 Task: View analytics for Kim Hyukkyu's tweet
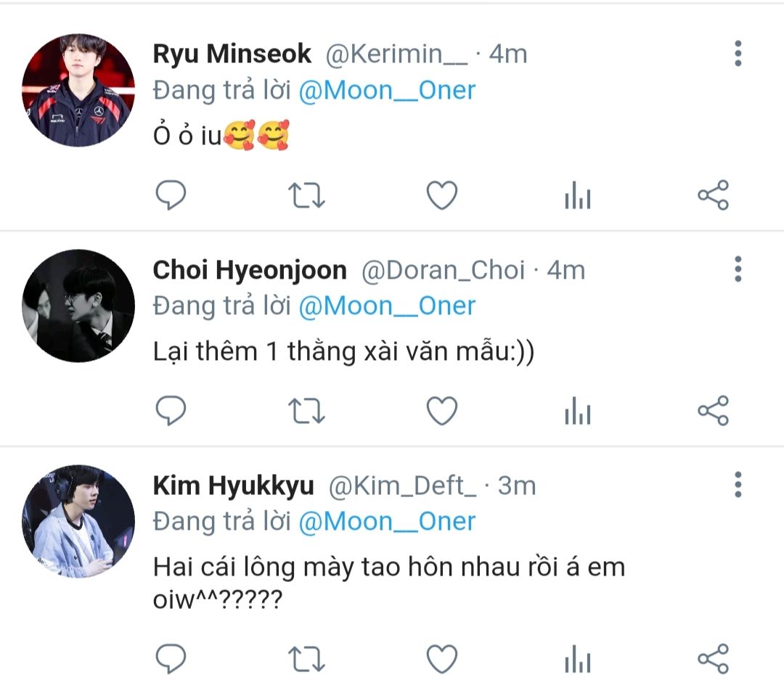[578, 659]
